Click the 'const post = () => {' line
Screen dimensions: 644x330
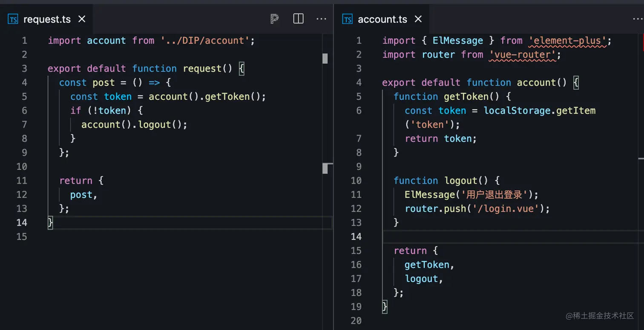115,83
